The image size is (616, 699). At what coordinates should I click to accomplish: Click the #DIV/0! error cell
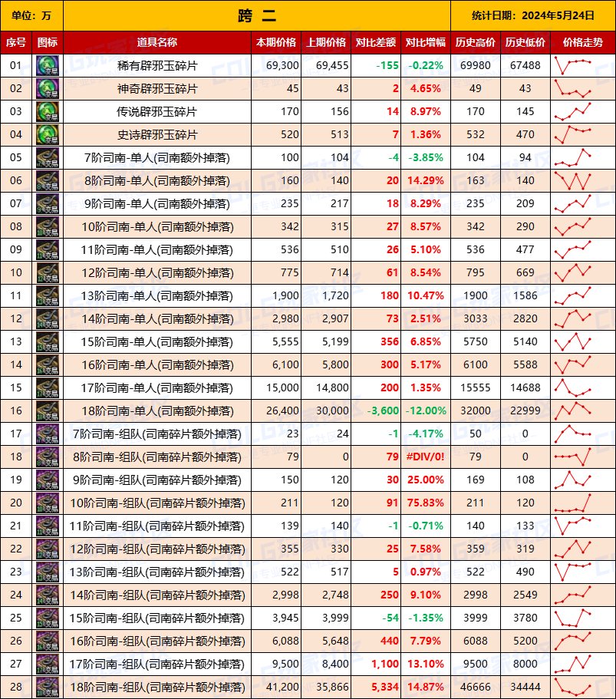pyautogui.click(x=426, y=457)
